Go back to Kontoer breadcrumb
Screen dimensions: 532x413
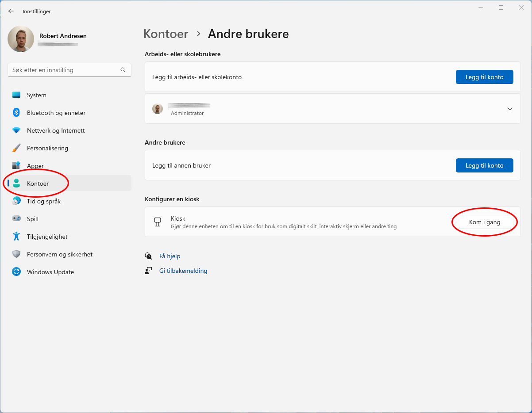click(166, 34)
